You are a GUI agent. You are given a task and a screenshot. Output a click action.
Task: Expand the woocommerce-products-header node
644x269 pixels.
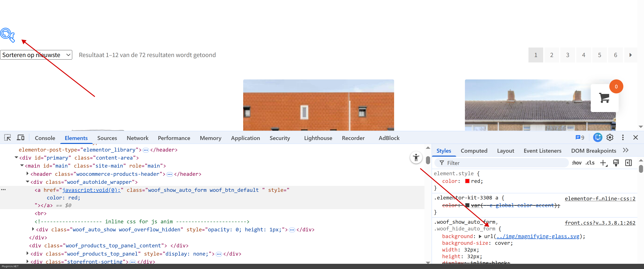pyautogui.click(x=28, y=174)
